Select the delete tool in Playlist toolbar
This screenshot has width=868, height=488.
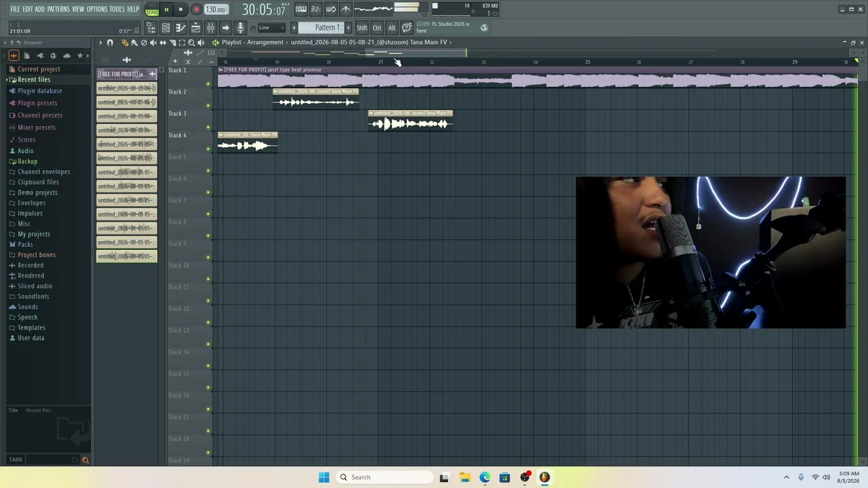144,43
